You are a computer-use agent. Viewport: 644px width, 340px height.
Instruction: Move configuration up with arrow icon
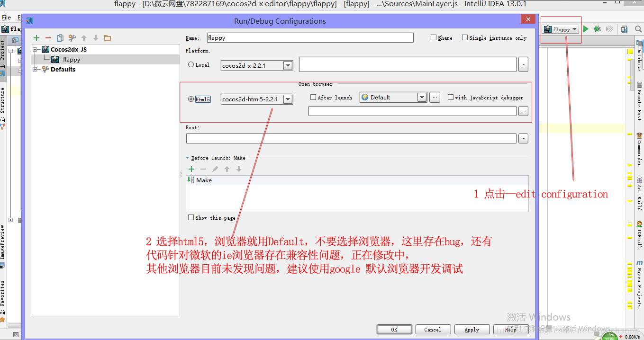click(84, 38)
